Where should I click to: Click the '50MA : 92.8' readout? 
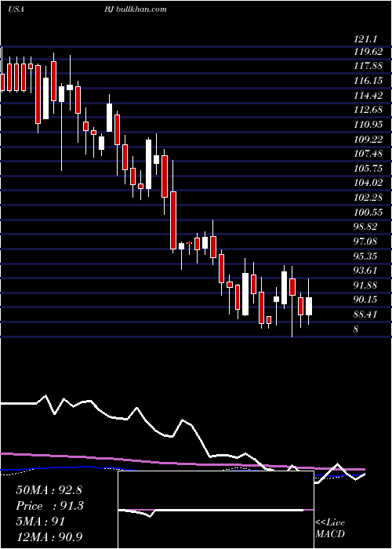[x=49, y=490]
